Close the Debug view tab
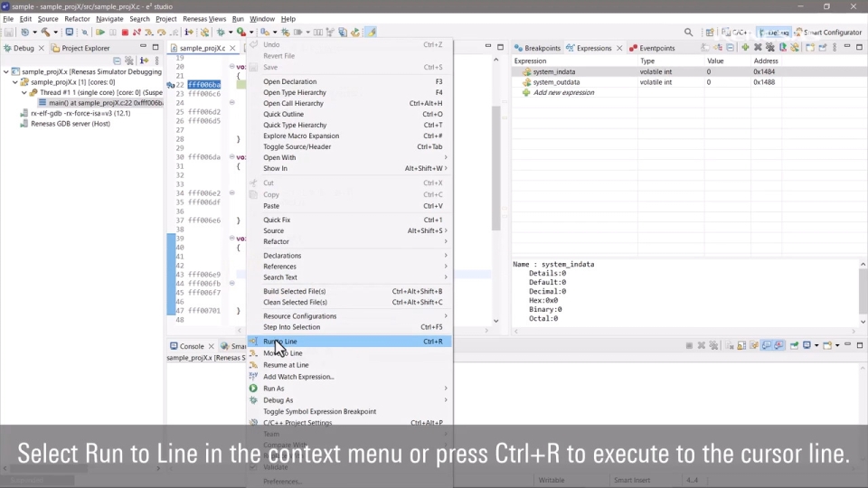The width and height of the screenshot is (868, 488). 41,48
